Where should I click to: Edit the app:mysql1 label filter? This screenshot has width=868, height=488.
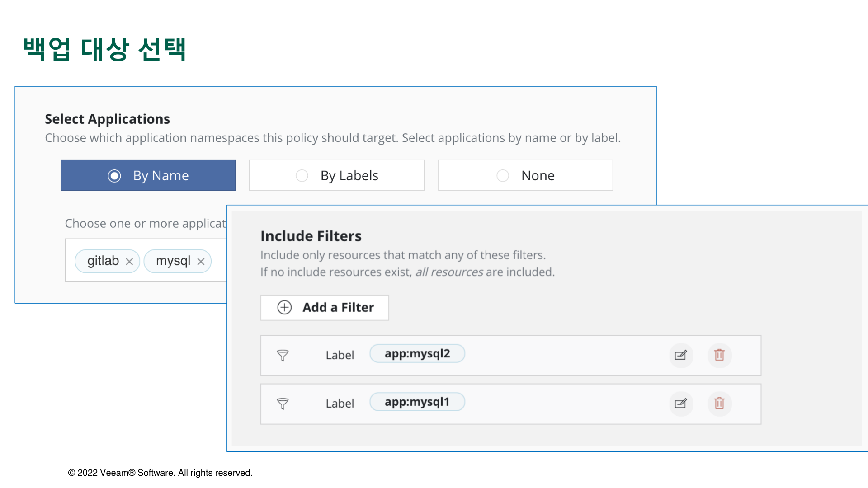point(681,404)
